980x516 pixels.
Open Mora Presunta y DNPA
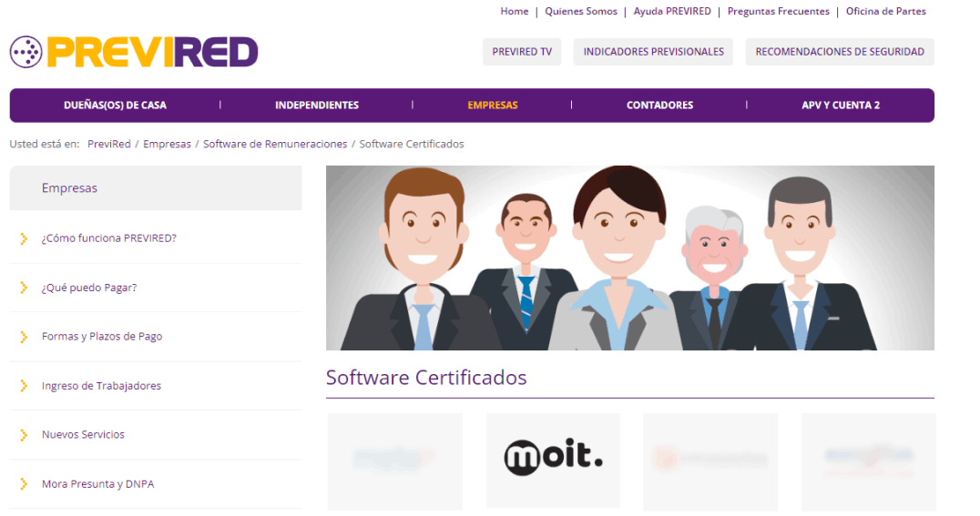click(97, 483)
